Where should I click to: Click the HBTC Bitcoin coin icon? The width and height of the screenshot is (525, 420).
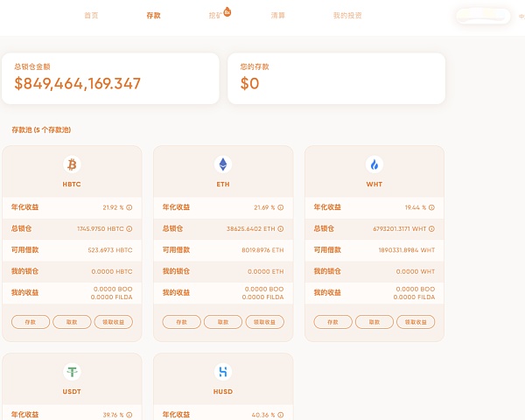click(x=72, y=164)
